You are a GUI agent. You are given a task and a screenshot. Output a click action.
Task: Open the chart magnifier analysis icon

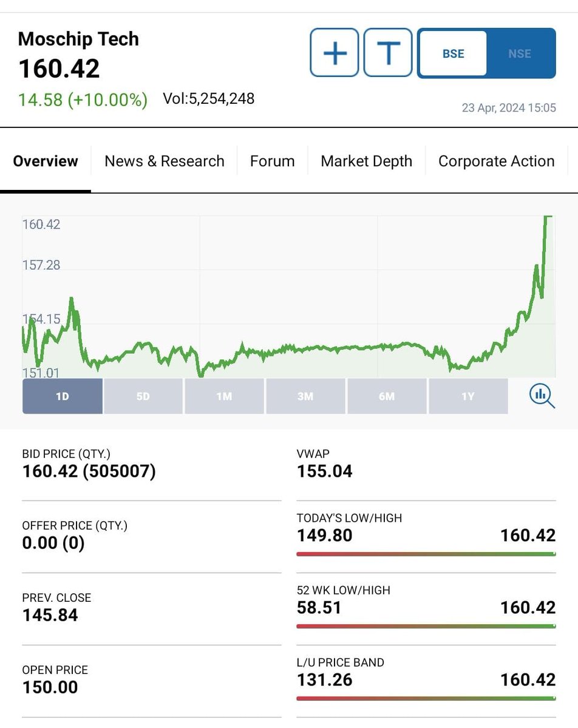coord(542,396)
